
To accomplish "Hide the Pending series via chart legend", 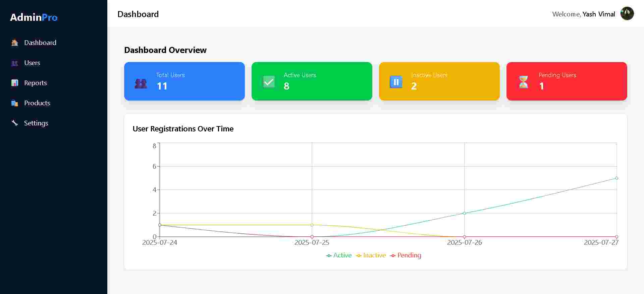I will pyautogui.click(x=406, y=255).
